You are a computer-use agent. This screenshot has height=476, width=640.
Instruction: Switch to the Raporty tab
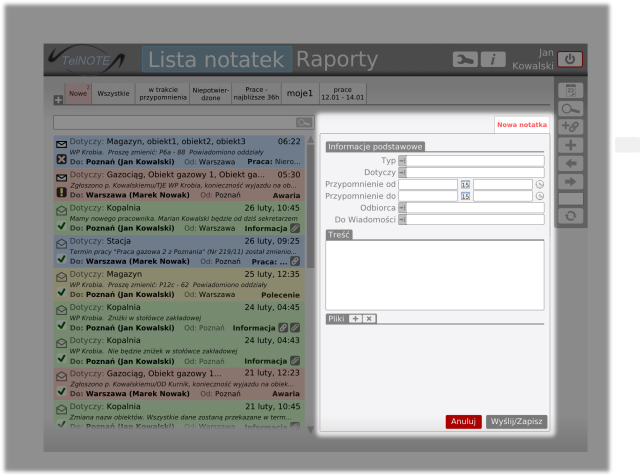pyautogui.click(x=337, y=60)
